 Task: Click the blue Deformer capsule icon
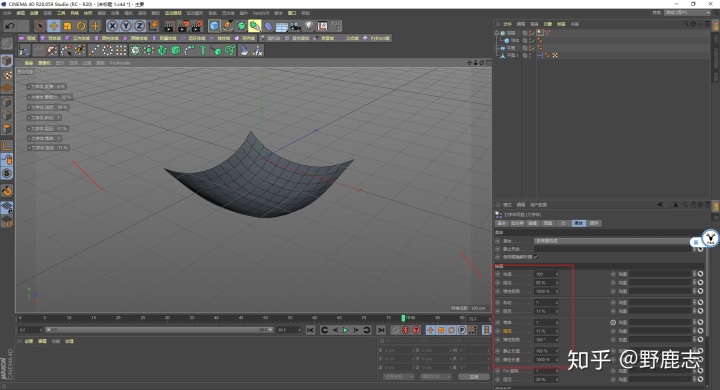(268, 26)
